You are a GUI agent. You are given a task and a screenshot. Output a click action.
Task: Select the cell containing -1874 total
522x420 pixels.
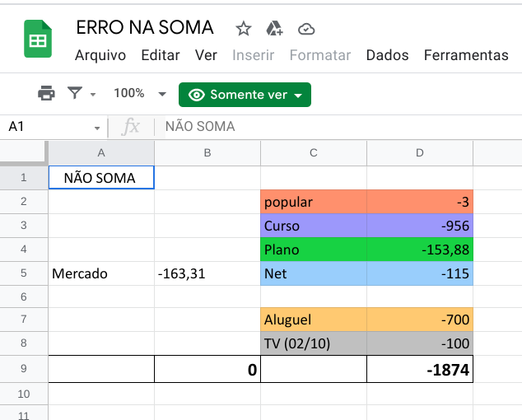pos(420,371)
